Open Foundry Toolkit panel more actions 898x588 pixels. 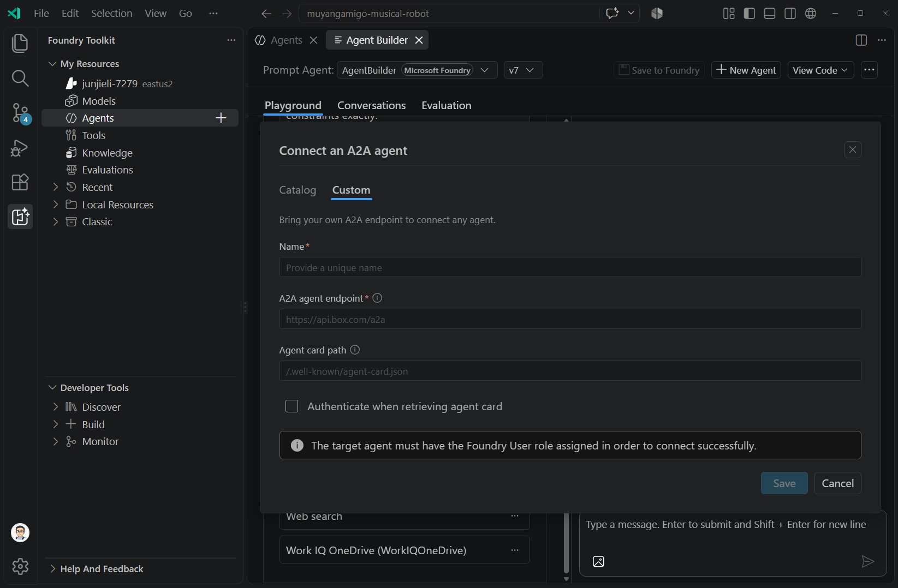tap(231, 40)
